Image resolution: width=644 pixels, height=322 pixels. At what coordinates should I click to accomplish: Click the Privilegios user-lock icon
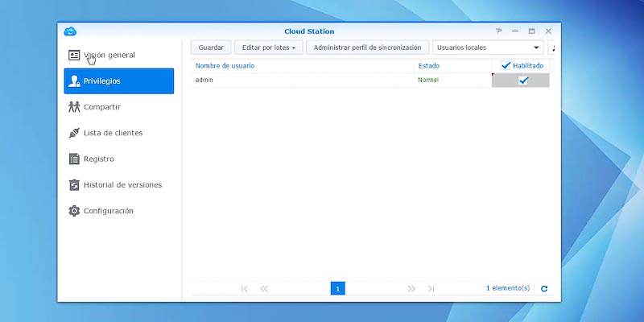point(74,81)
